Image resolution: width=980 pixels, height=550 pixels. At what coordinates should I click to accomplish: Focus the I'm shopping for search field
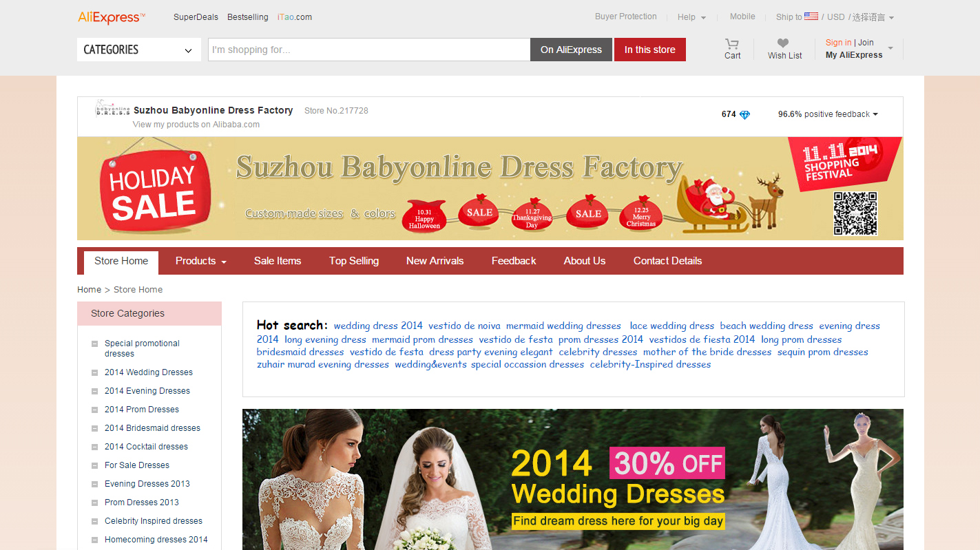pyautogui.click(x=369, y=50)
